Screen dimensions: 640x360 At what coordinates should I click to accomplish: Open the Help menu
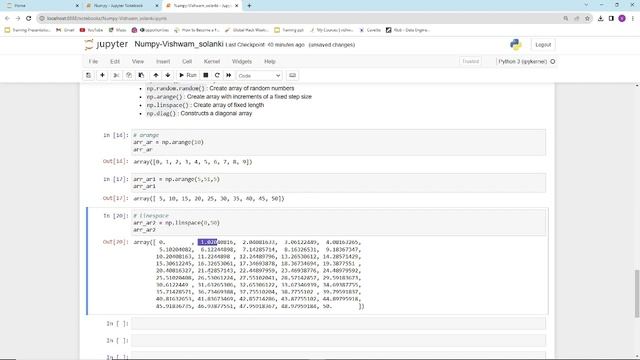pyautogui.click(x=270, y=62)
